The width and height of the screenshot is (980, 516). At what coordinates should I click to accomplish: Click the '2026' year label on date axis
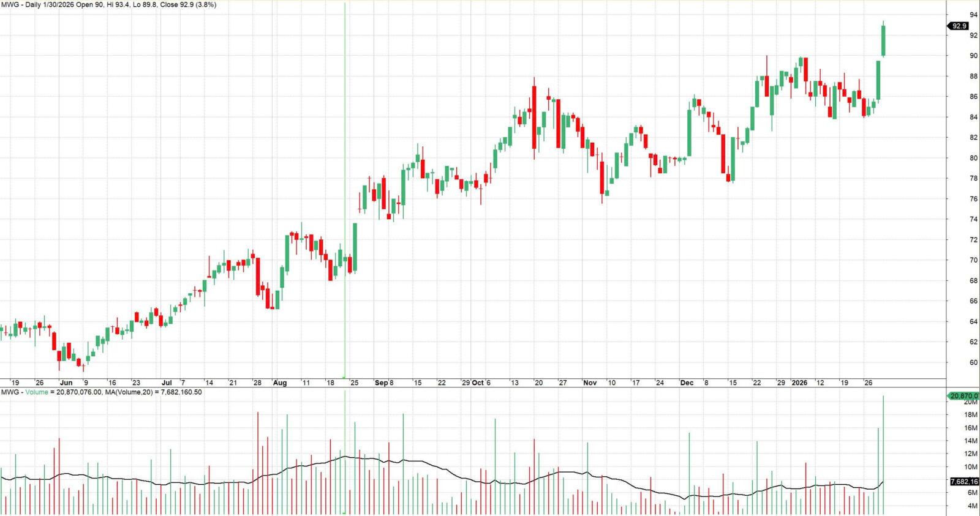(x=799, y=383)
